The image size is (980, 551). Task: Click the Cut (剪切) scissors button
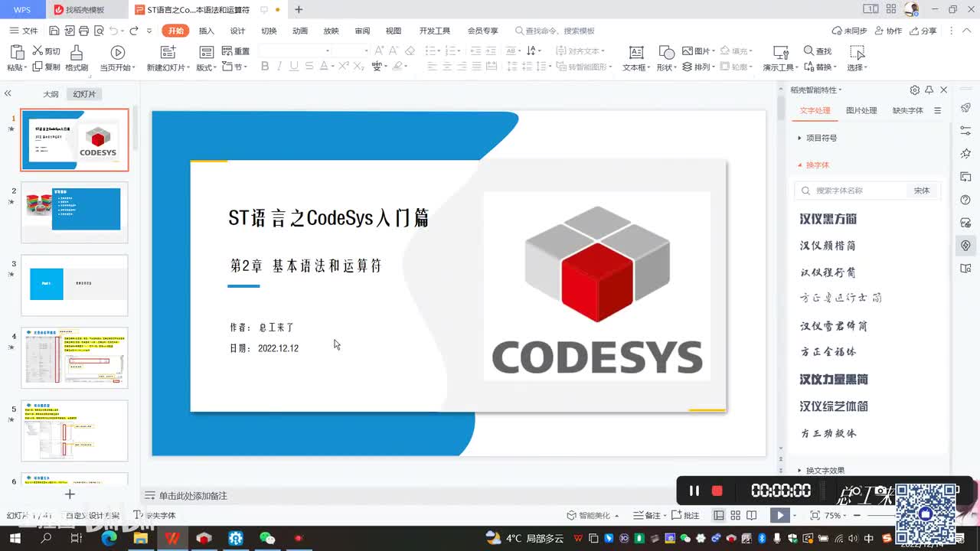point(46,51)
